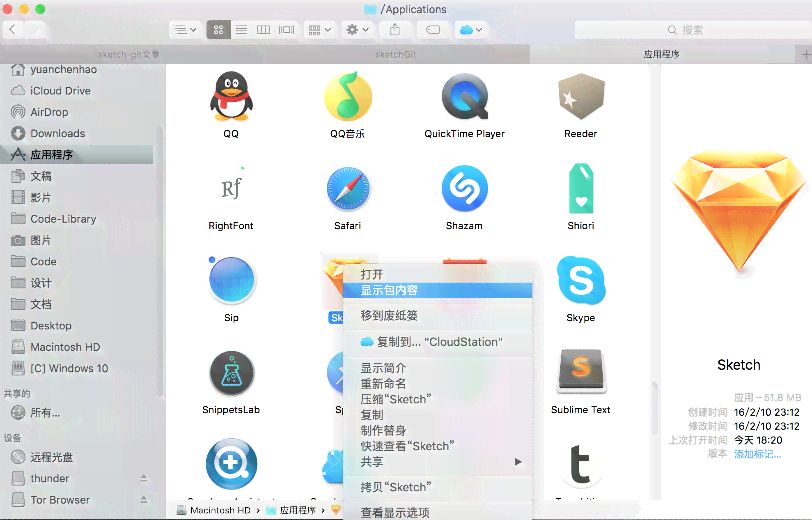The width and height of the screenshot is (812, 520).
Task: Open the CloudStation cloud dropdown in toolbar
Action: pos(470,30)
